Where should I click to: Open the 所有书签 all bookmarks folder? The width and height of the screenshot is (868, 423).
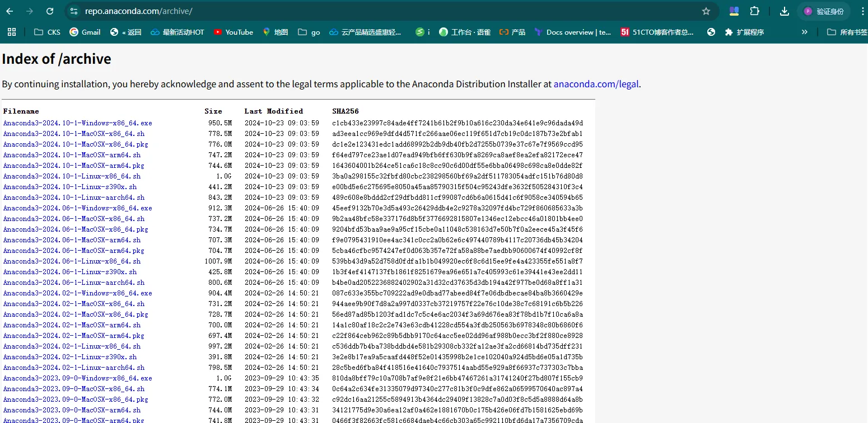848,32
